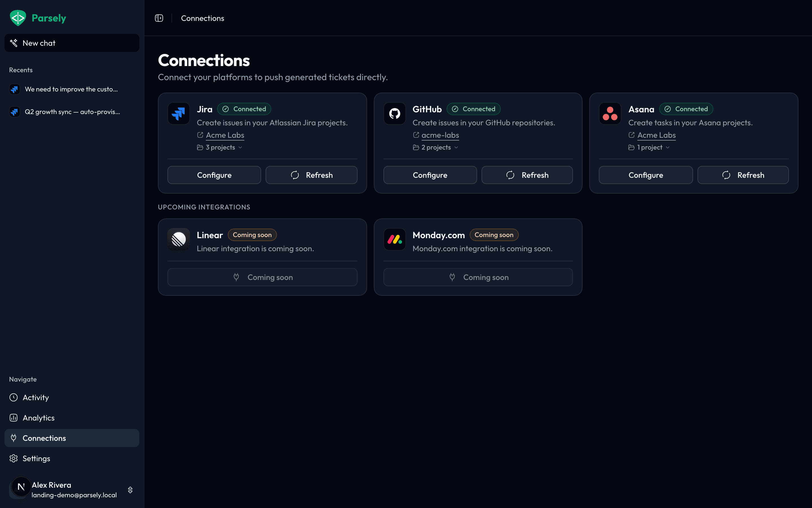Screen dimensions: 812x508
Task: Click the New chat sparkle icon
Action: (x=14, y=43)
